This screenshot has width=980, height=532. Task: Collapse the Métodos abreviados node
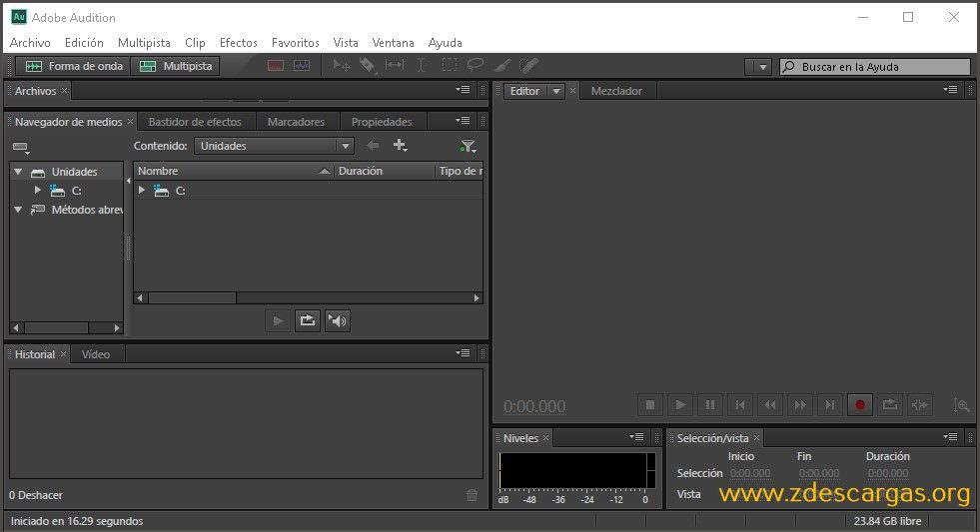(18, 210)
